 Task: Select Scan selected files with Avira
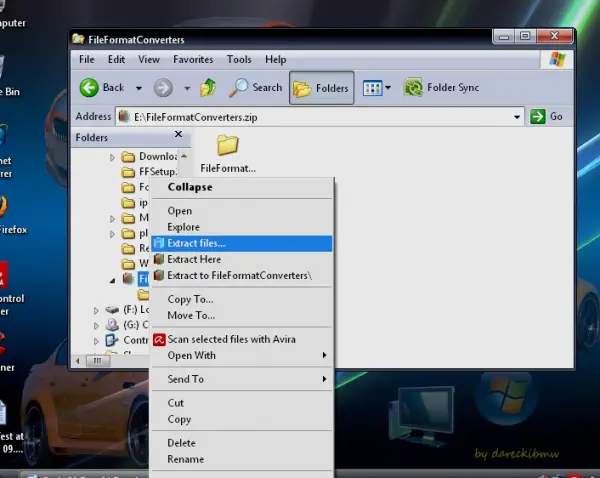[x=241, y=339]
